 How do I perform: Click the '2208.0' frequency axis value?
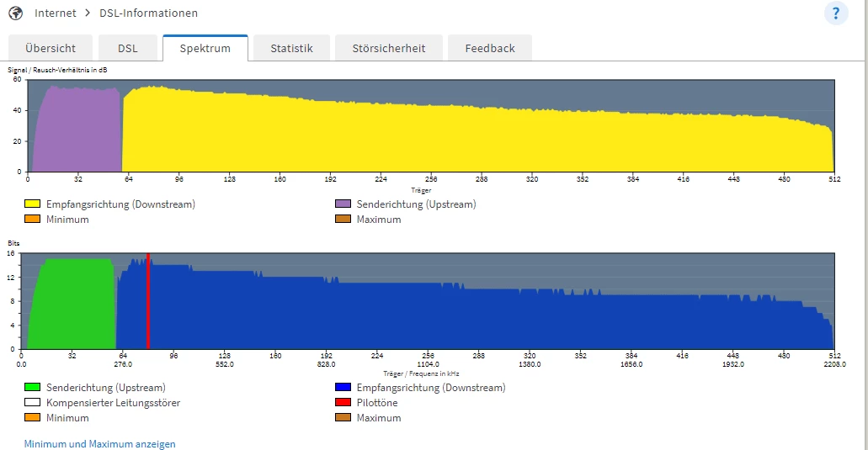pos(835,365)
